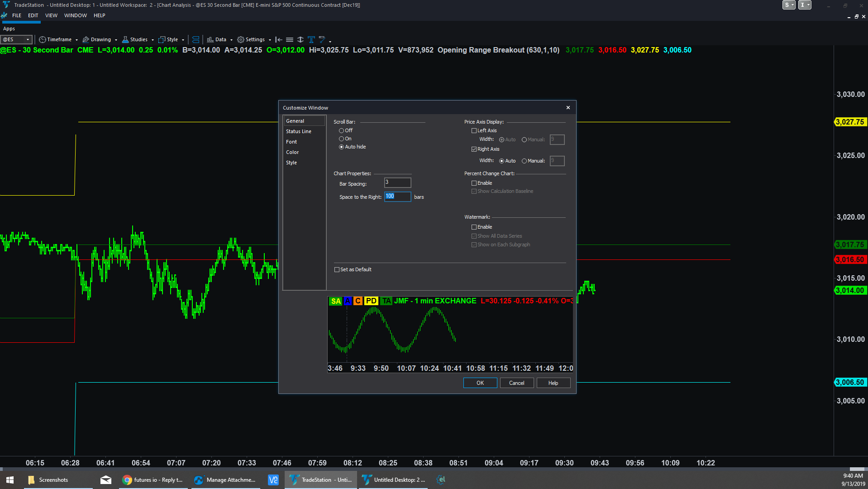
Task: Click the cyan 3,006.50 price axis label
Action: tap(850, 383)
